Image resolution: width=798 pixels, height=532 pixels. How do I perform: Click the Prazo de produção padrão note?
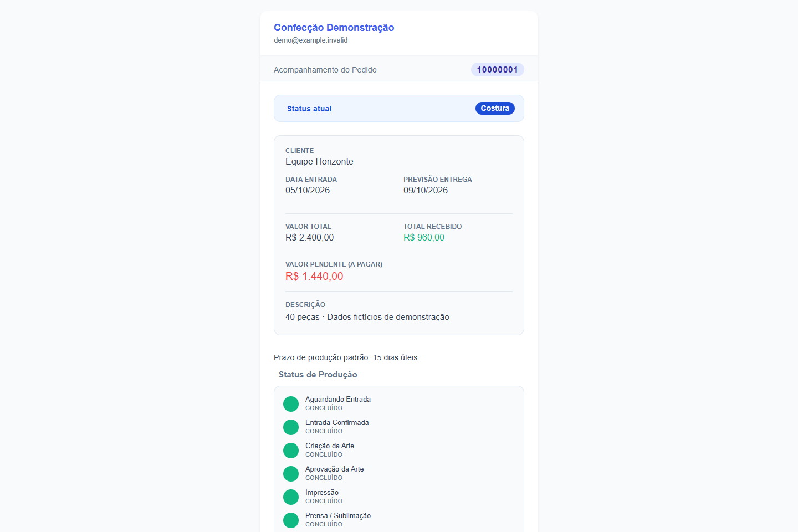coord(346,357)
